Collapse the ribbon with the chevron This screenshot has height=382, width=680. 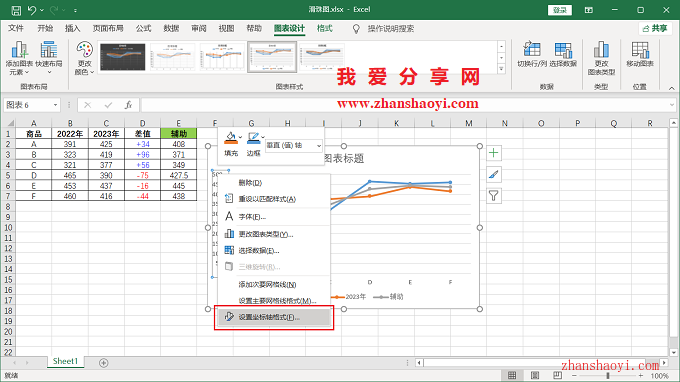point(671,88)
